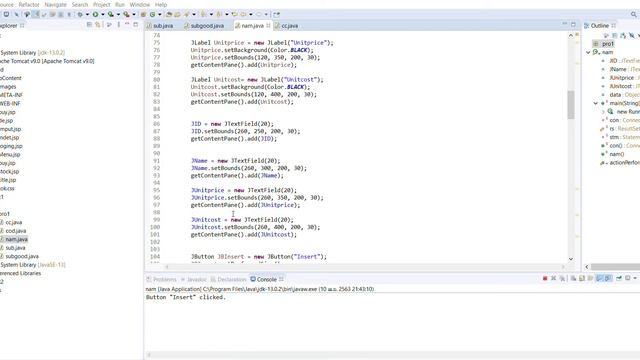Open the Refactor menu

click(x=29, y=4)
